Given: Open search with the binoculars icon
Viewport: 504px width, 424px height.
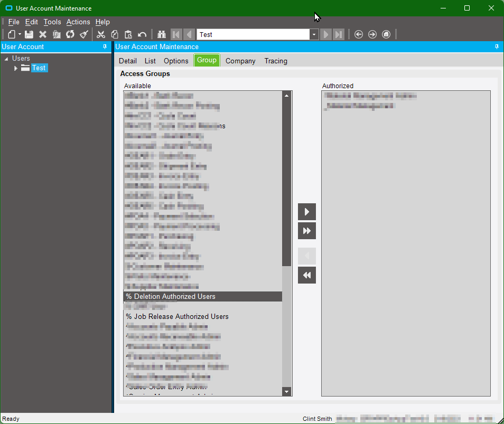Looking at the screenshot, I should [162, 34].
